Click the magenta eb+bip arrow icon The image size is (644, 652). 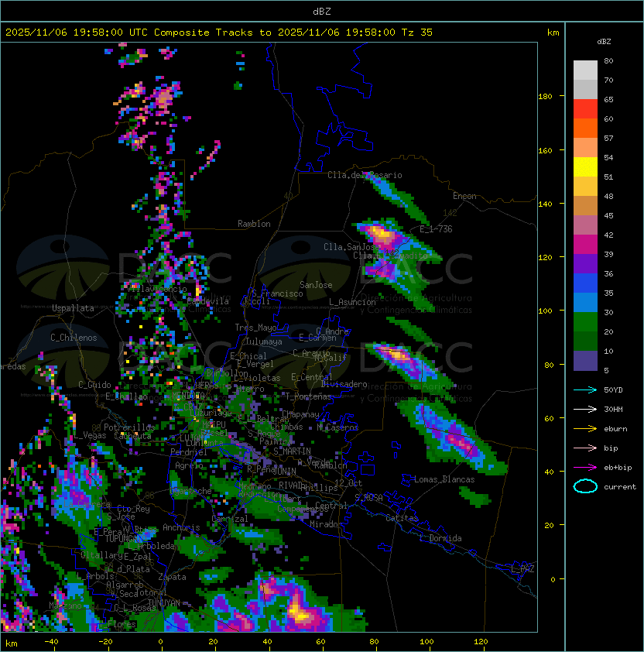(585, 468)
